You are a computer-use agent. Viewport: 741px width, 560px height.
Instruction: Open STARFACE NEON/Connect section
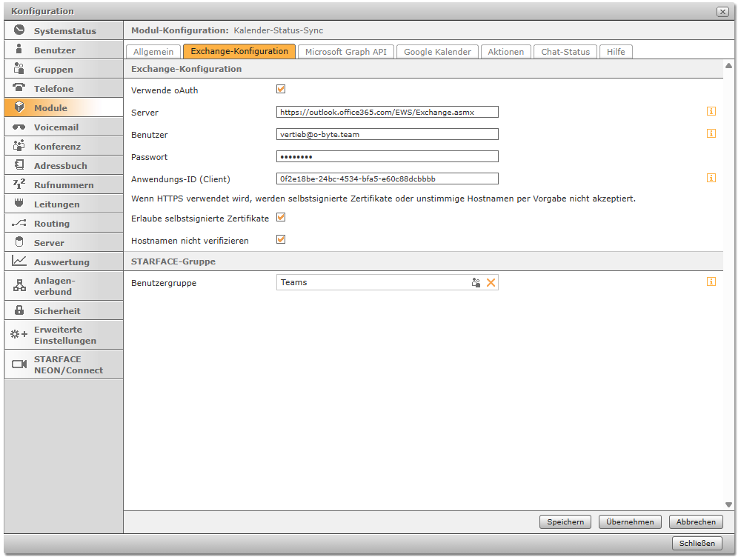tap(64, 364)
